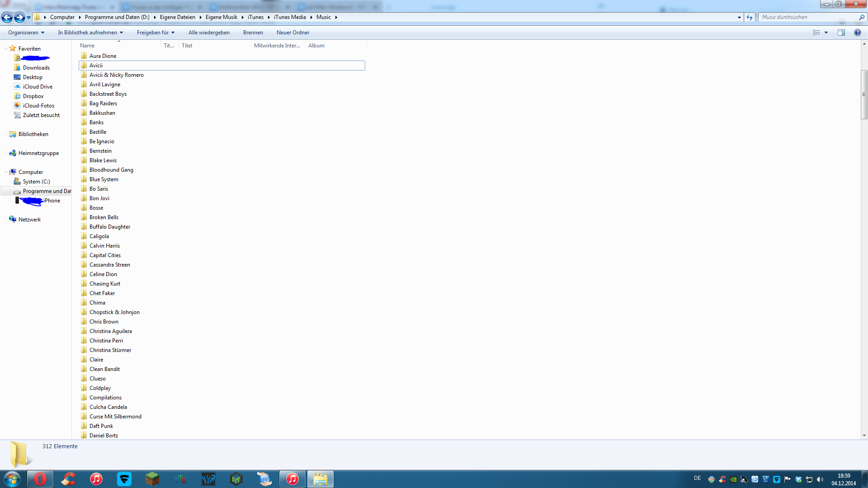The image size is (868, 488).
Task: Select Bibliotheken in the navigation pane
Action: 33,134
